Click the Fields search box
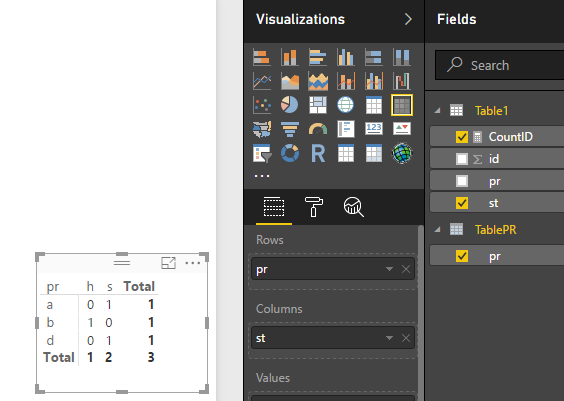 coord(499,65)
